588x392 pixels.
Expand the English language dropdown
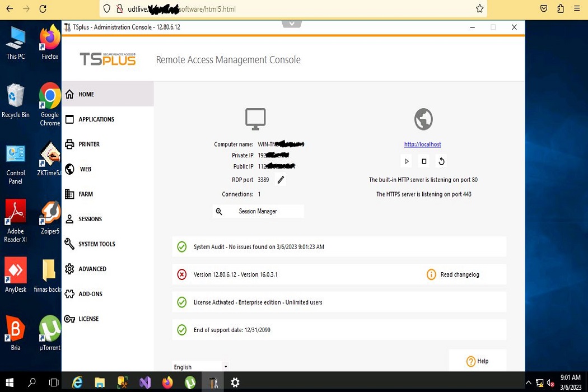(x=226, y=367)
